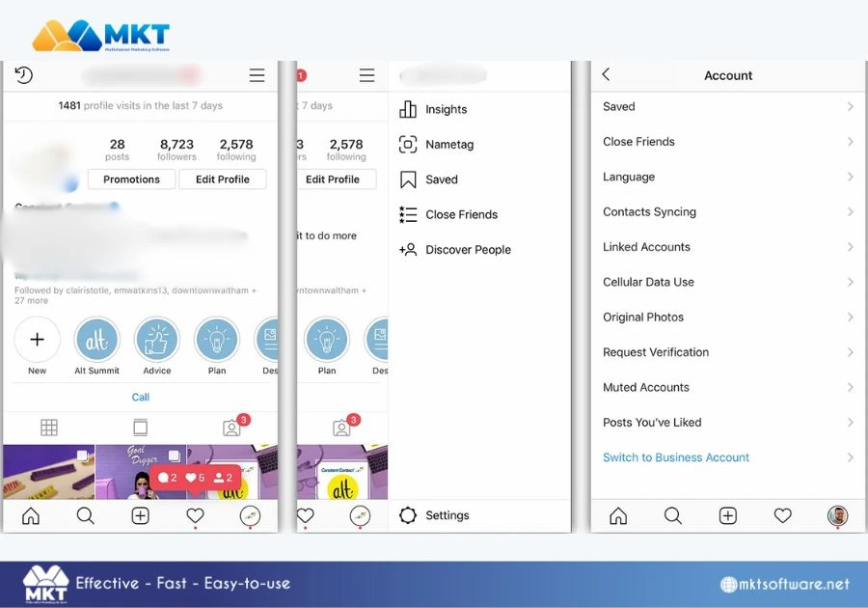Open the Insights bar chart icon
868x608 pixels.
click(408, 109)
